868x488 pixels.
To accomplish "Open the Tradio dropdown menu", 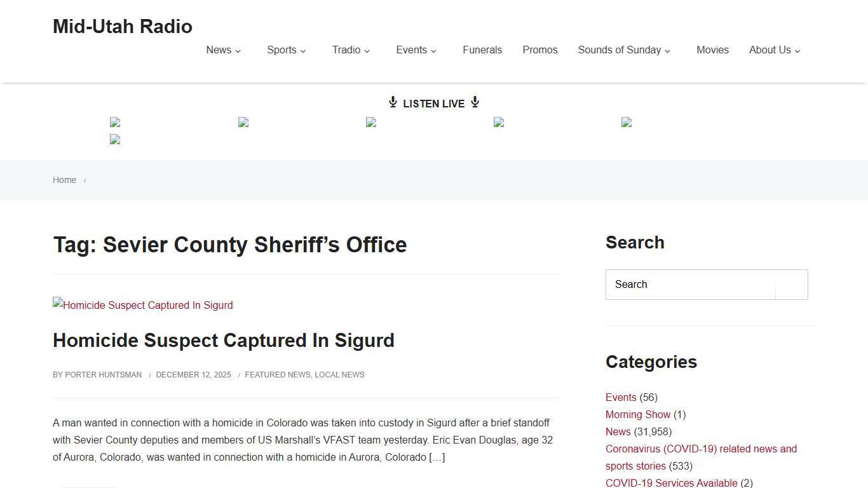I will (x=368, y=50).
